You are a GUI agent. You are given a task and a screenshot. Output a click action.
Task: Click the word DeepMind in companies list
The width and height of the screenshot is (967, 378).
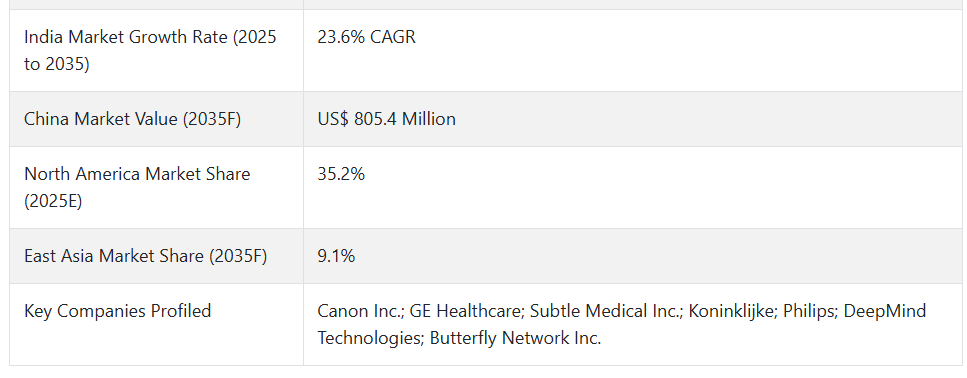coord(884,311)
